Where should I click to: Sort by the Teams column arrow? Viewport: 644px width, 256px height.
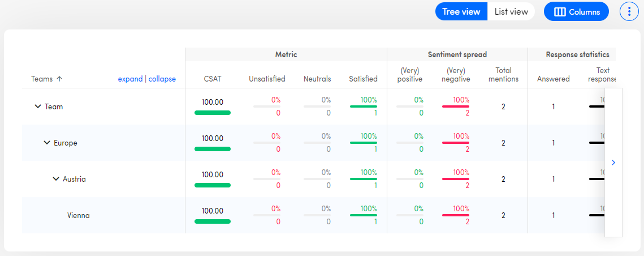(59, 79)
